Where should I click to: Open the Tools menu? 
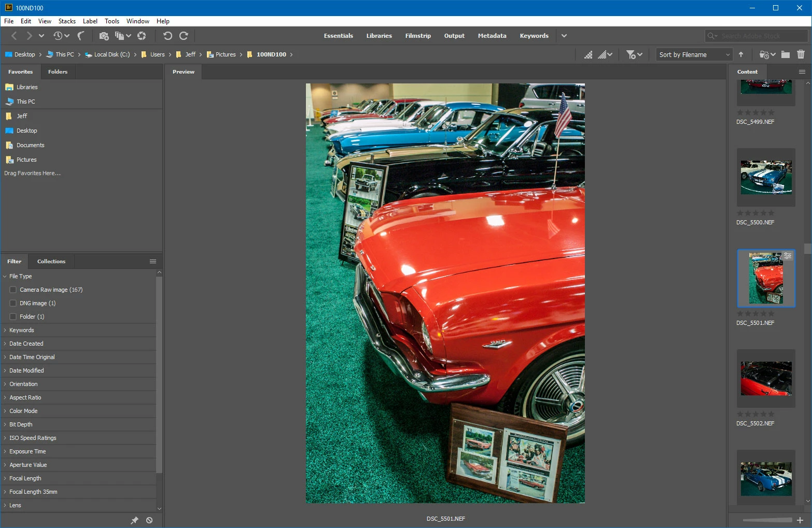tap(112, 21)
